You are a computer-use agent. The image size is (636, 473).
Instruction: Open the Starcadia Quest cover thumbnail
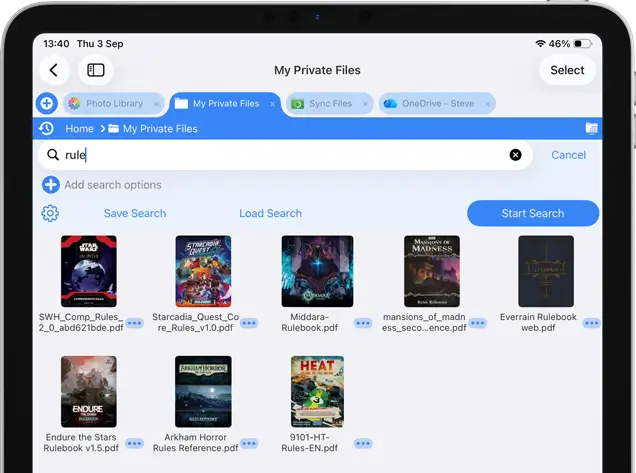203,271
